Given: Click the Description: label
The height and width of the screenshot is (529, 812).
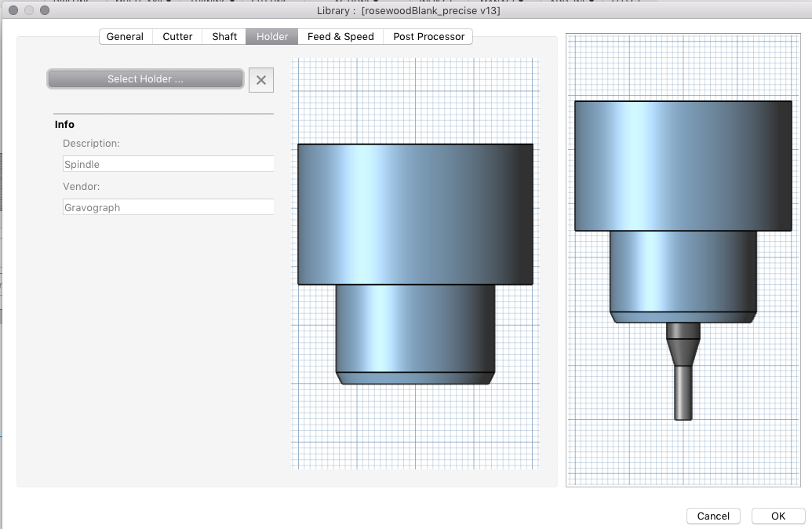Looking at the screenshot, I should (91, 144).
